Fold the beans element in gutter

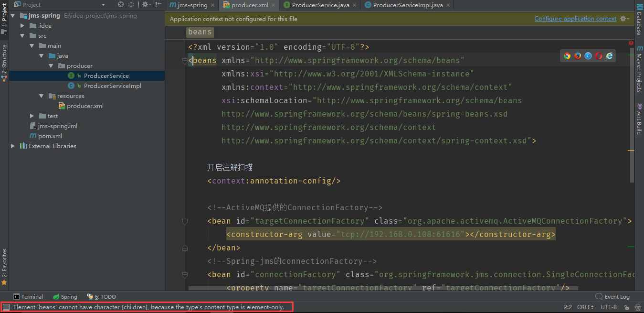tap(184, 61)
